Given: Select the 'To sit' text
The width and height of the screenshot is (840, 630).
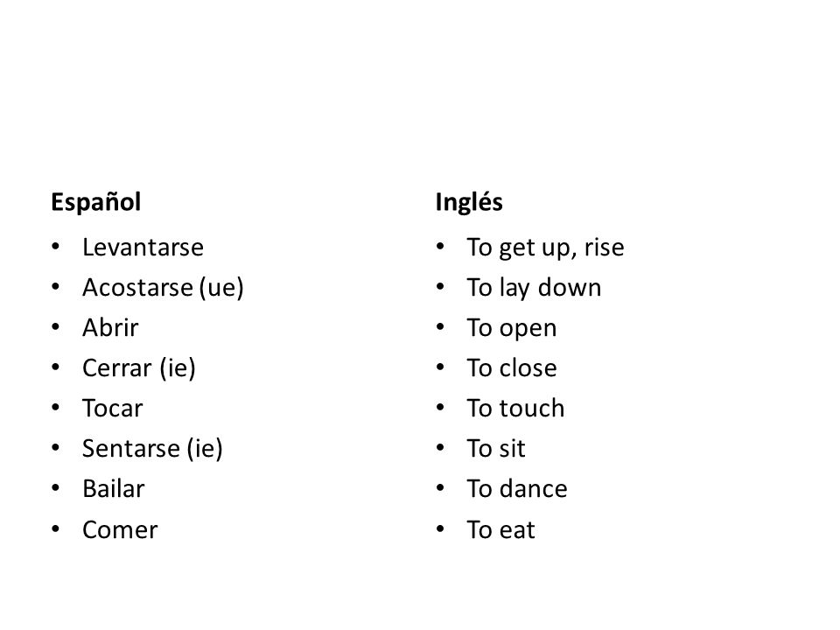Looking at the screenshot, I should click(496, 448).
